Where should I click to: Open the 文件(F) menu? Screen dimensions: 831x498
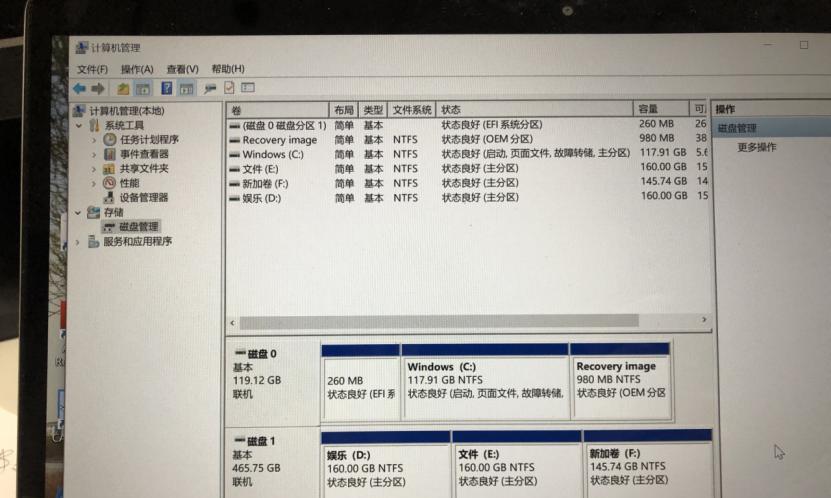[92, 69]
